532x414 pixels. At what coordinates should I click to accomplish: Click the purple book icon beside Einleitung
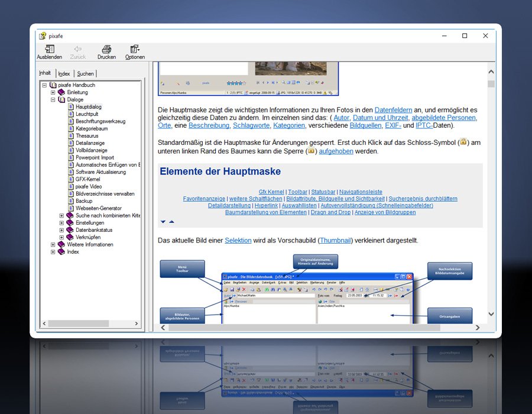tap(61, 92)
